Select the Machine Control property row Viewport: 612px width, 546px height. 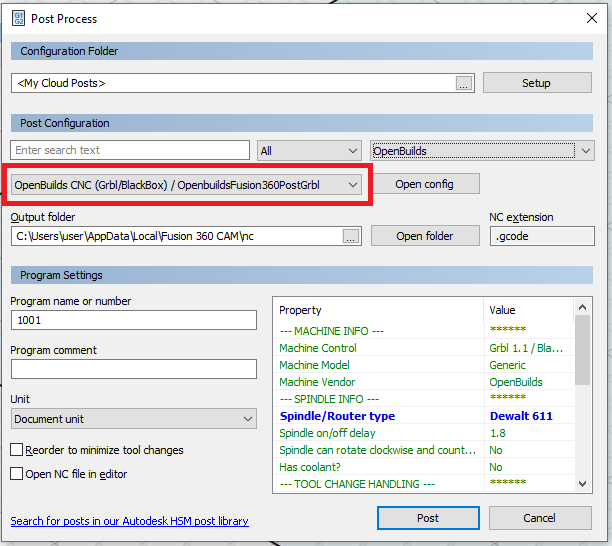[423, 348]
